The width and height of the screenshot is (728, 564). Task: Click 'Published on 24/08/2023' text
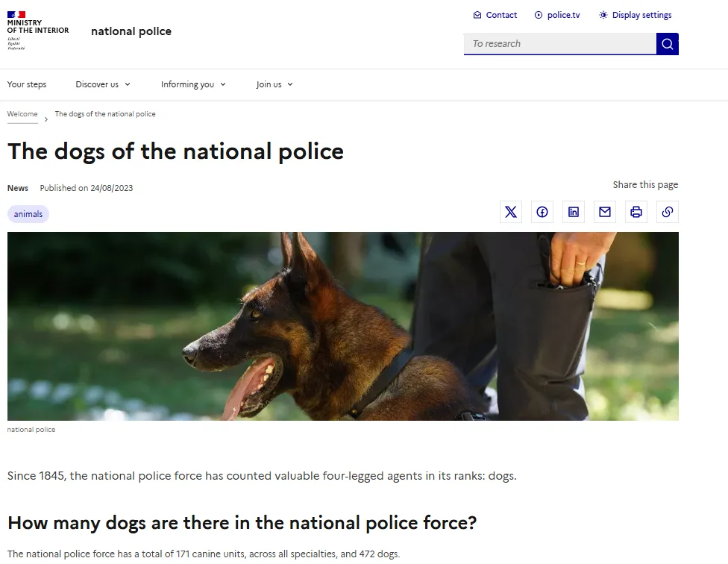click(87, 188)
